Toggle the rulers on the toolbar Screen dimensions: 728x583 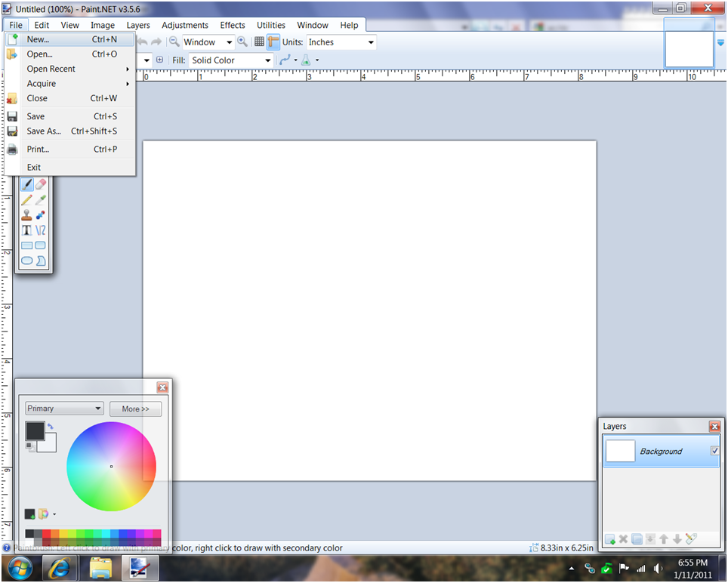[273, 42]
